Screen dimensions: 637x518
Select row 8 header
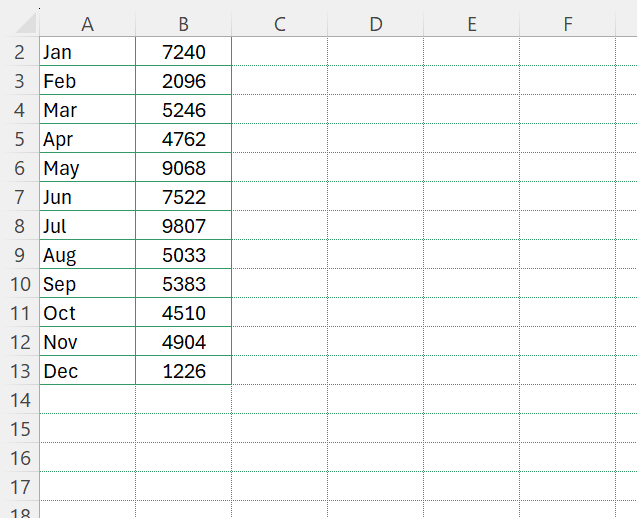click(20, 225)
